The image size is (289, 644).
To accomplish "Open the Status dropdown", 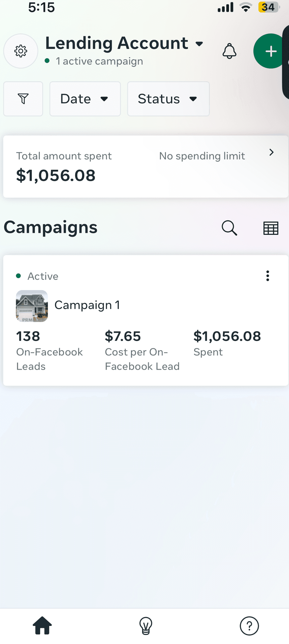I will [x=168, y=99].
